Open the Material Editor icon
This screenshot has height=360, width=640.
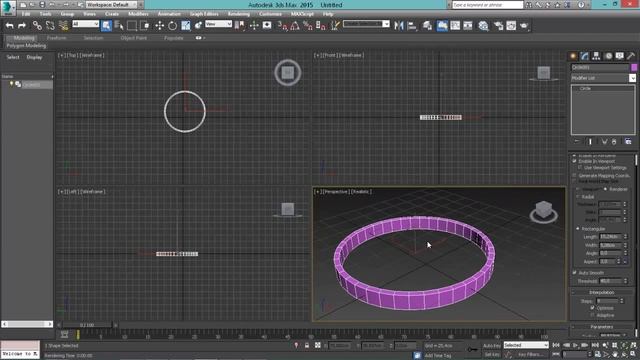coord(483,26)
